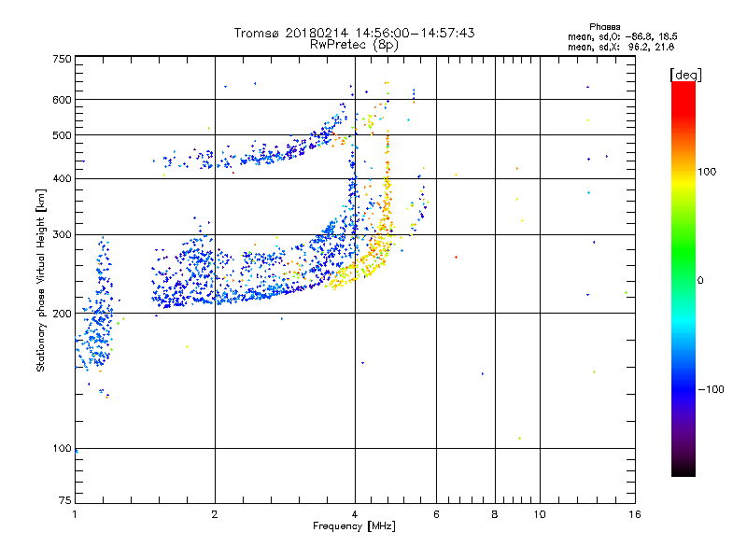Click the x-axis tick label '4'

(355, 514)
